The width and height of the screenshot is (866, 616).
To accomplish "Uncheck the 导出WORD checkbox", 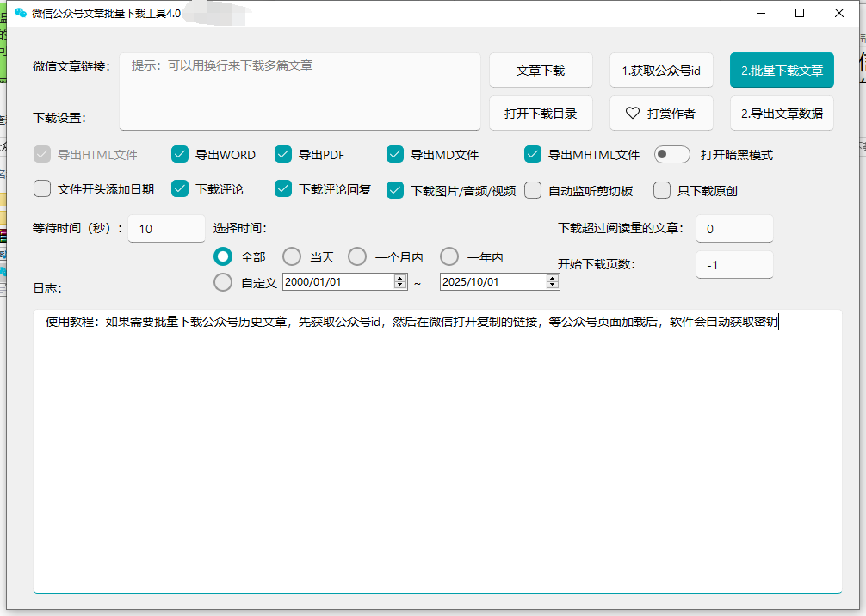I will tap(180, 155).
